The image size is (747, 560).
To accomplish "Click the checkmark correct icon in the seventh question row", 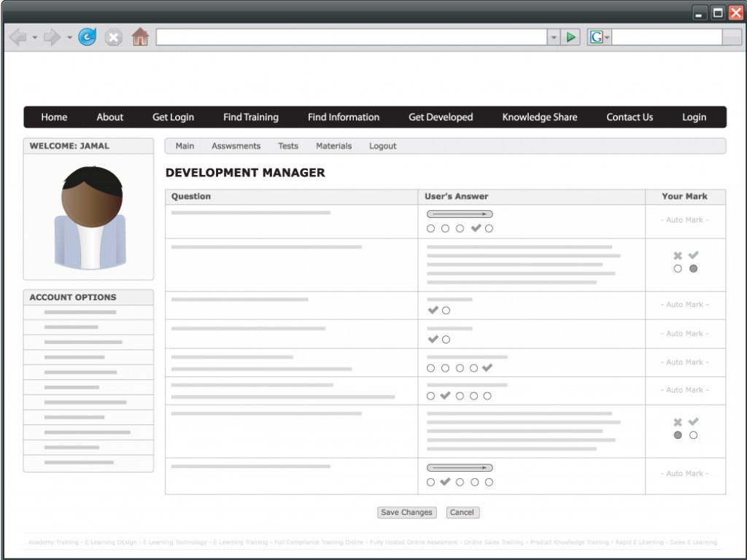I will 693,421.
